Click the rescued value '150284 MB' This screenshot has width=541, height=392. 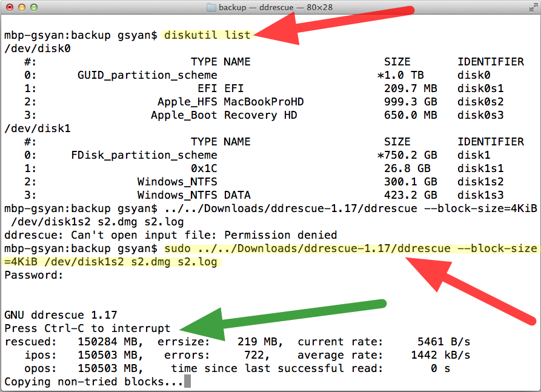pos(108,342)
